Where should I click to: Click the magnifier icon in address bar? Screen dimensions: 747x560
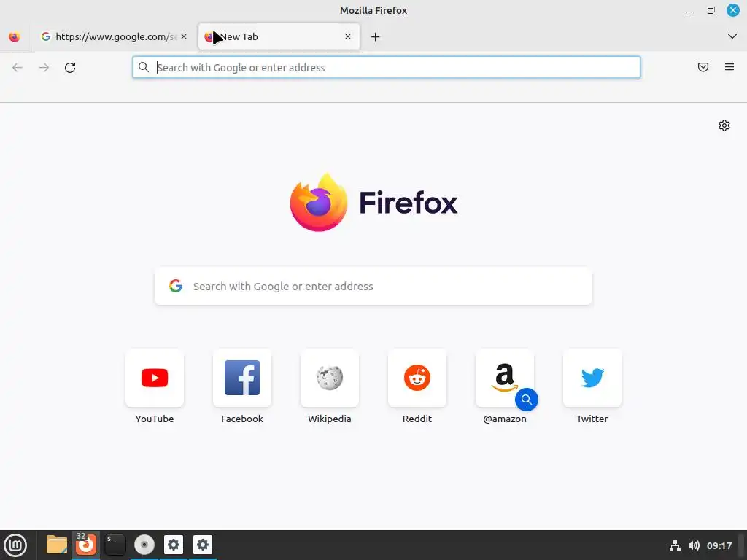144,67
